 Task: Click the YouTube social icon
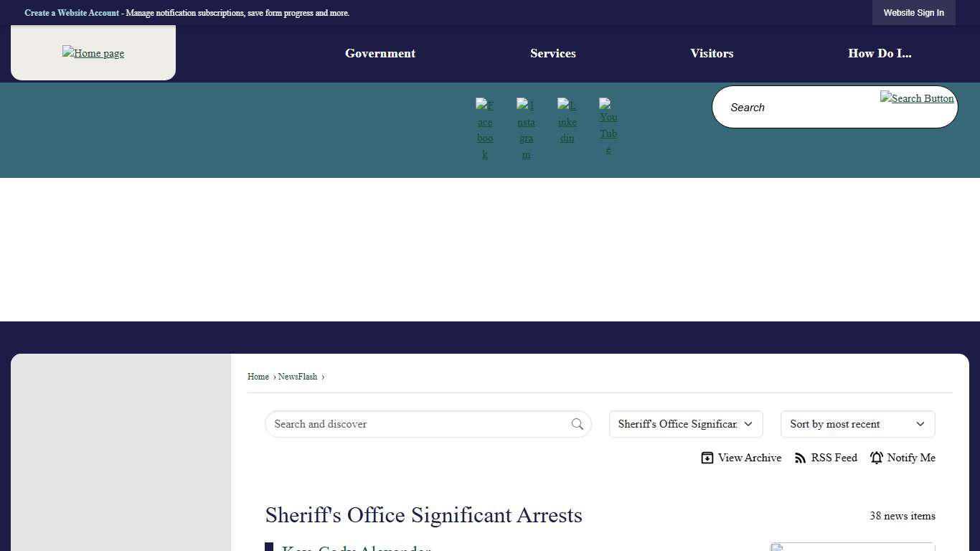point(608,126)
